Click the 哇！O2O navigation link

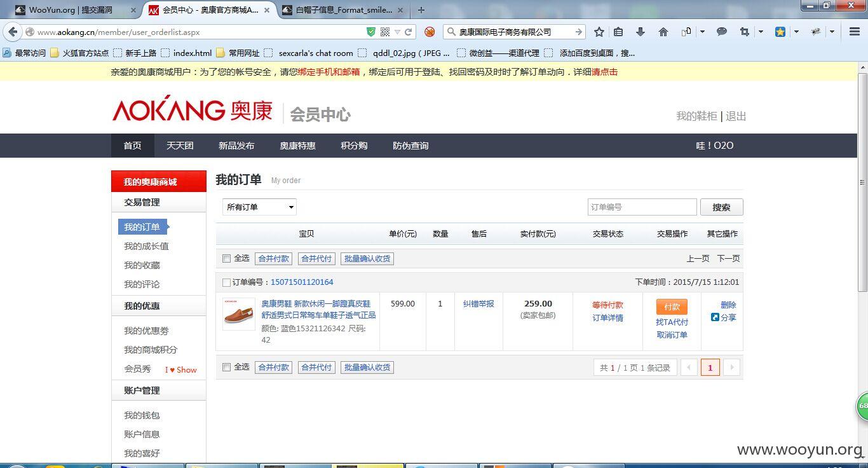tap(715, 146)
